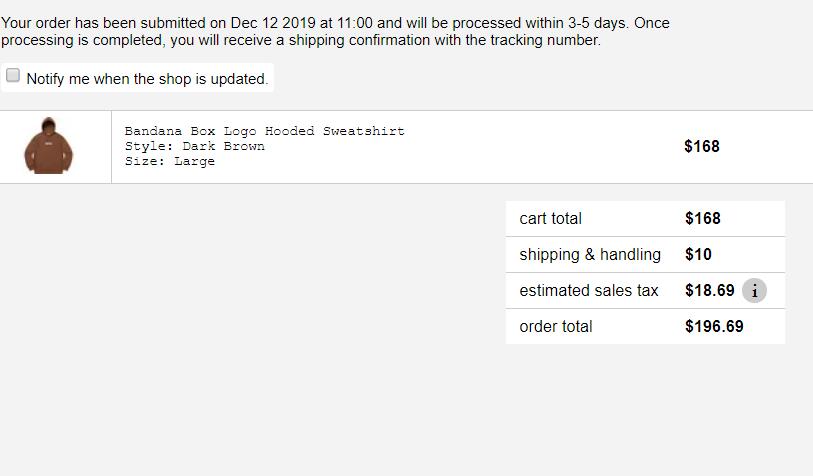The width and height of the screenshot is (813, 476).
Task: Click the sweatshirt's $168 item price
Action: (701, 146)
